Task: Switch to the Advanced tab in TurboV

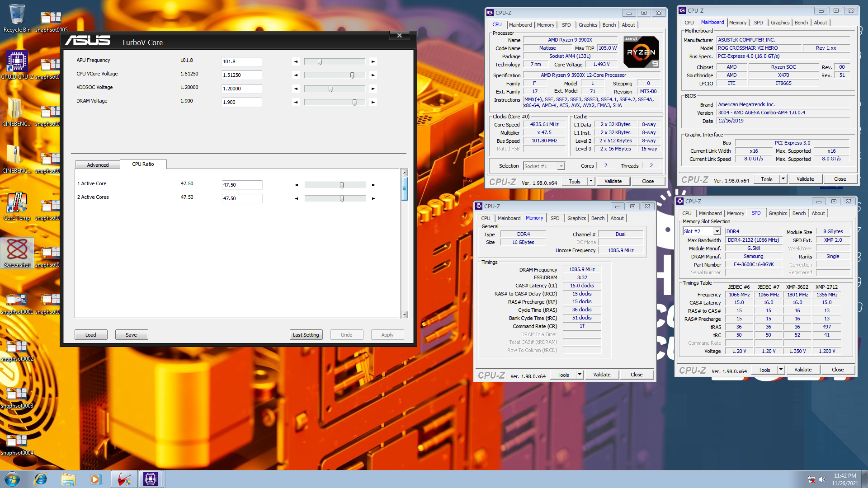Action: [98, 165]
